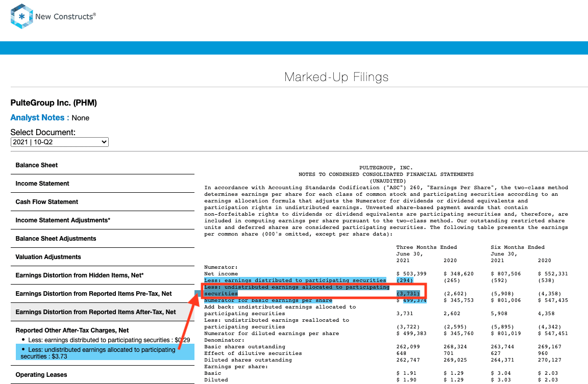Screen dimensions: 588x384
Task: Select undistributed earnings allocated item $3.73
Action: [x=105, y=353]
